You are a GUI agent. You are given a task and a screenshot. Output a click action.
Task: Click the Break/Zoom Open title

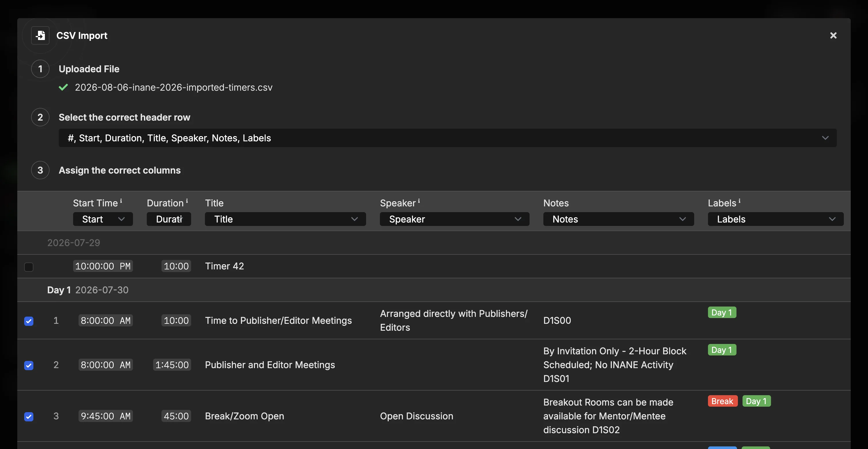[x=244, y=416]
